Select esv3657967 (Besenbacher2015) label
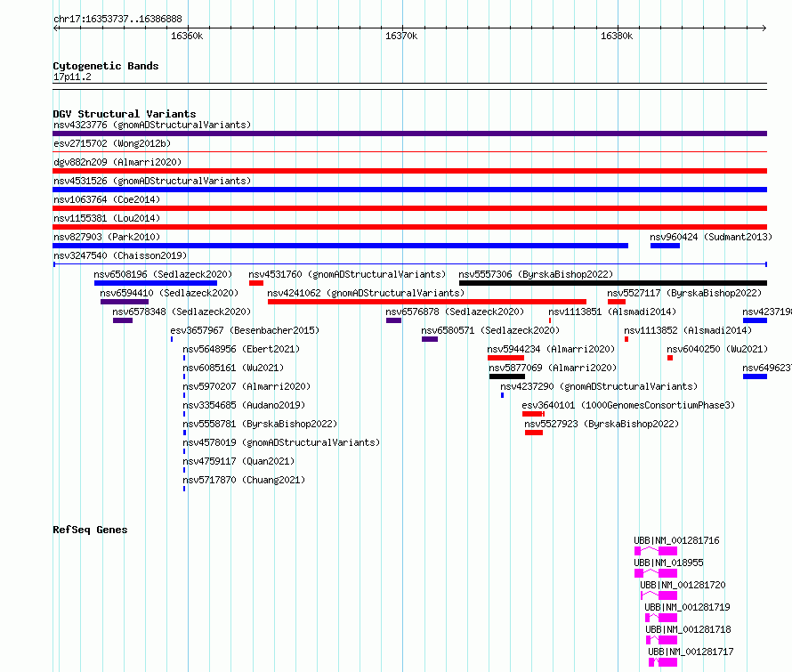Viewport: 792px width, 672px height. 245,330
